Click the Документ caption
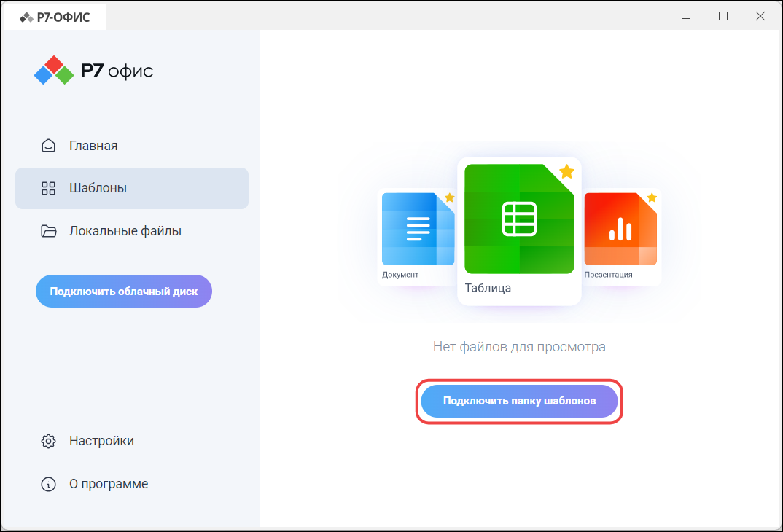Screen dimensions: 783x532 (x=400, y=275)
